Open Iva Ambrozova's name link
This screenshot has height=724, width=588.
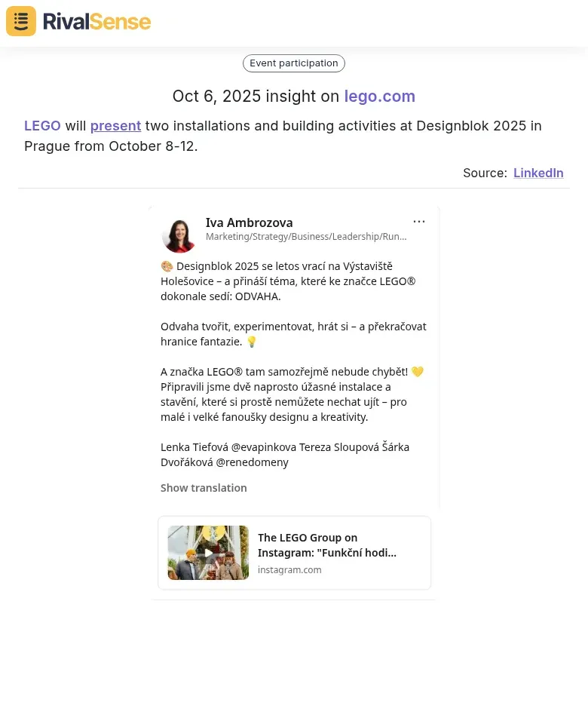[x=250, y=222]
